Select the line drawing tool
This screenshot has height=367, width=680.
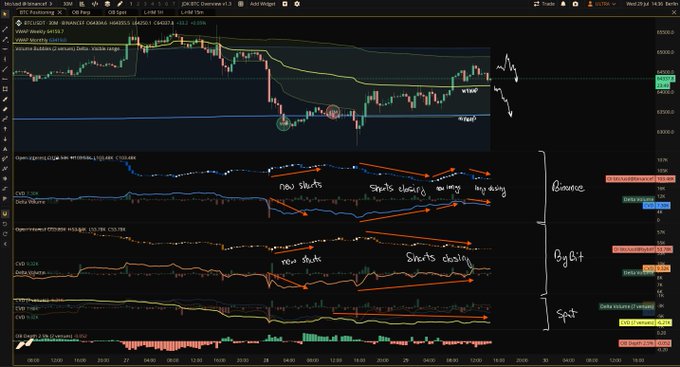(5, 29)
